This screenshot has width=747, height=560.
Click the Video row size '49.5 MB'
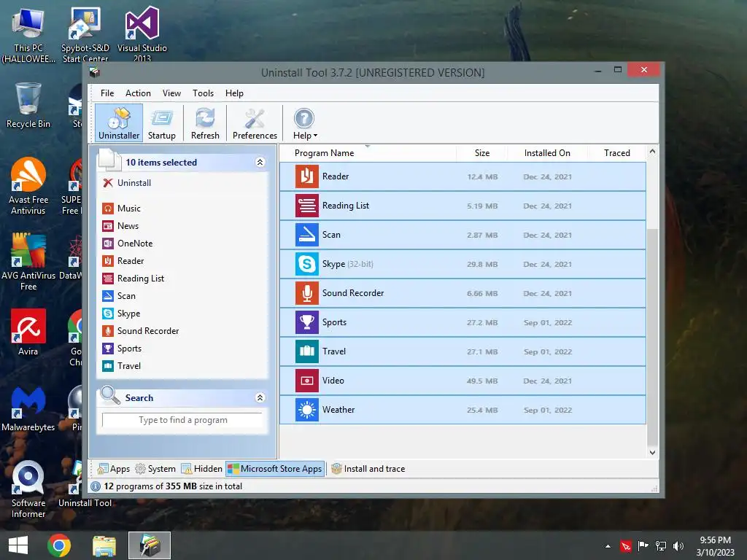pyautogui.click(x=482, y=381)
